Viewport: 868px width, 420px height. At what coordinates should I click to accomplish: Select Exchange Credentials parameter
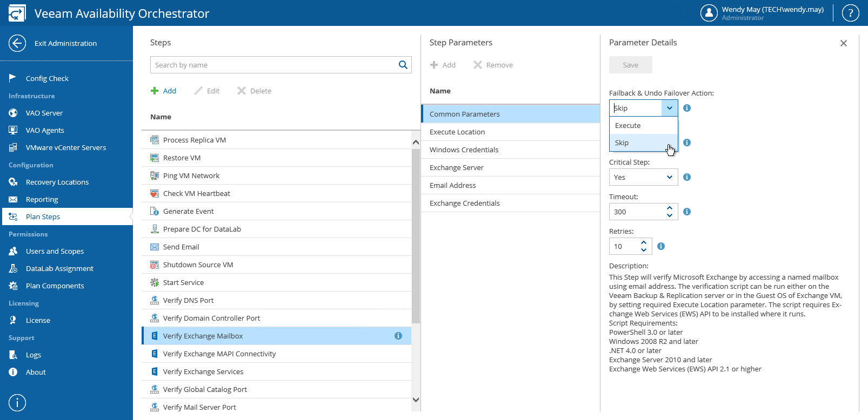click(x=511, y=203)
